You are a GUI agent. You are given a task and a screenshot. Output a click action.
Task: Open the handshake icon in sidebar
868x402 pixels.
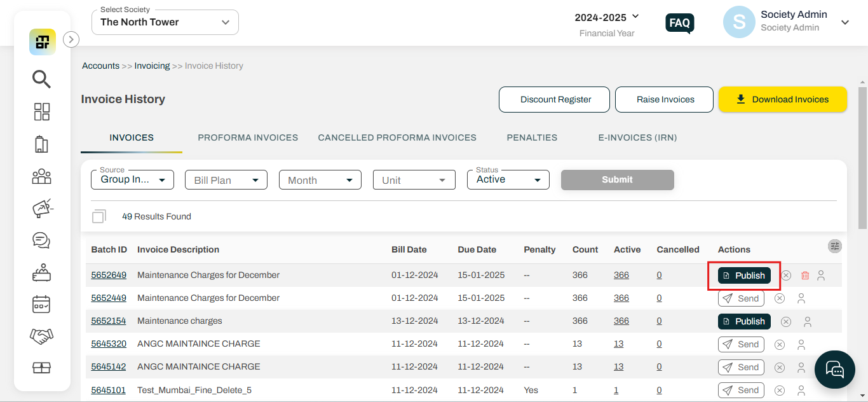pos(41,336)
